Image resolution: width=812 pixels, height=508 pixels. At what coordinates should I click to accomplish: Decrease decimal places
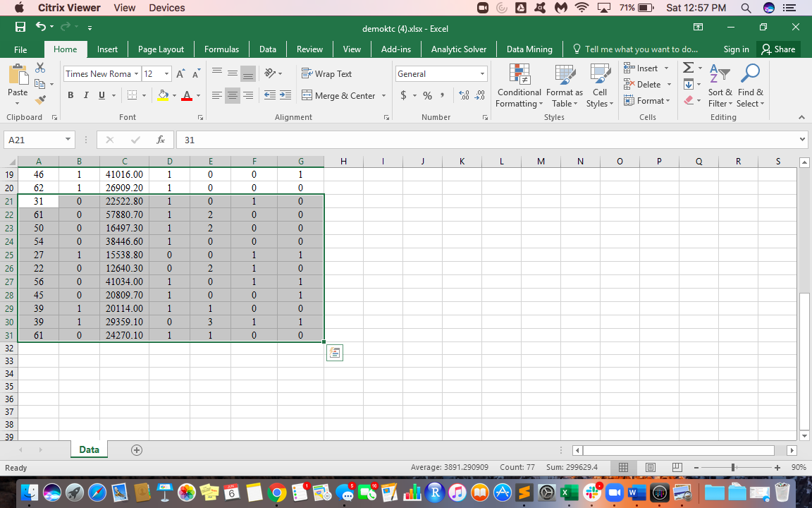480,95
